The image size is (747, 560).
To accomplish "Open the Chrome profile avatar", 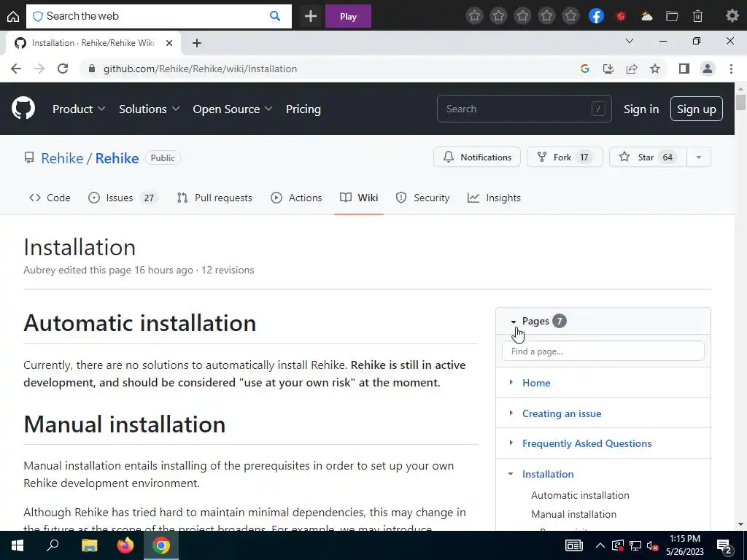I will coord(708,69).
